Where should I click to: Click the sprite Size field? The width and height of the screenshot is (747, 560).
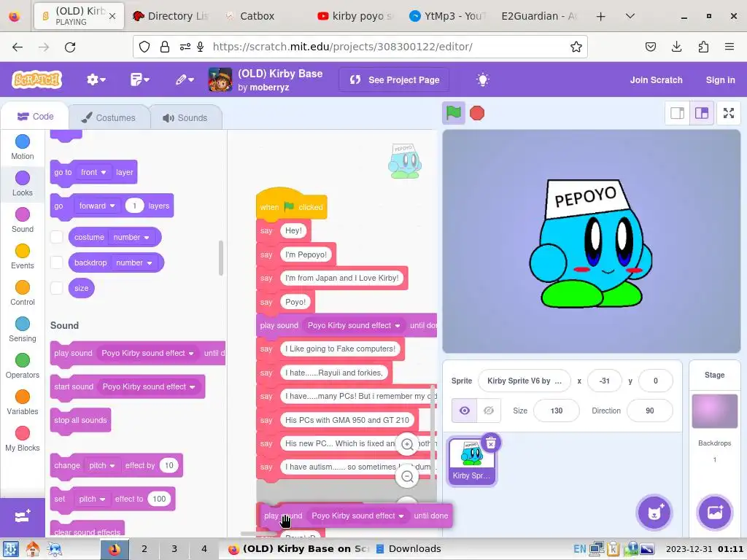pyautogui.click(x=557, y=411)
